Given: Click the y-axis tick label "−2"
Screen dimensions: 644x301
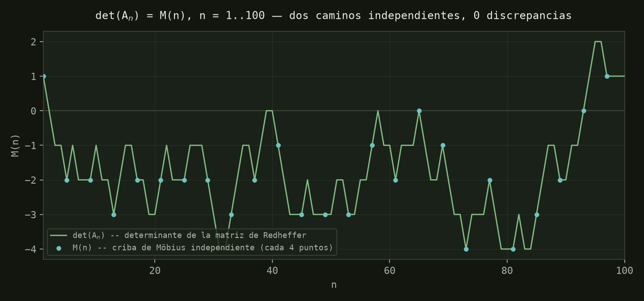Looking at the screenshot, I should 31,180.
